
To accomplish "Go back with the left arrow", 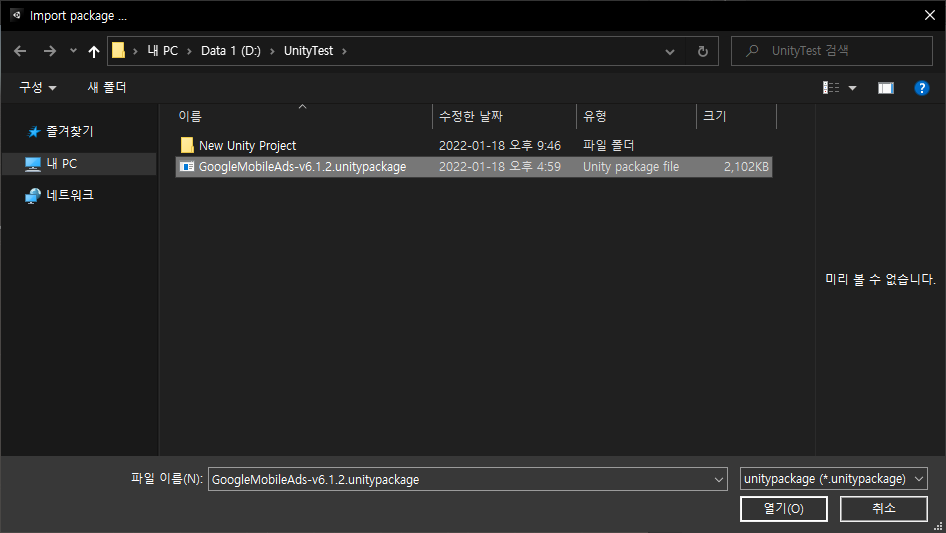I will tap(20, 51).
